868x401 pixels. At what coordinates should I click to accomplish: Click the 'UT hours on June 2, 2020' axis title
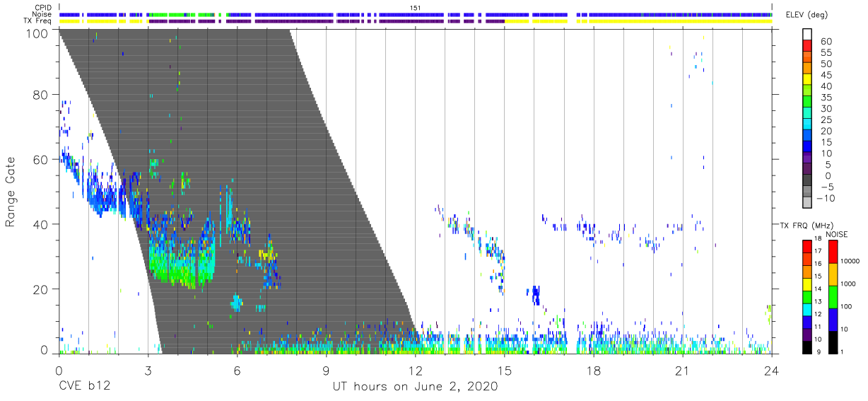[x=415, y=387]
